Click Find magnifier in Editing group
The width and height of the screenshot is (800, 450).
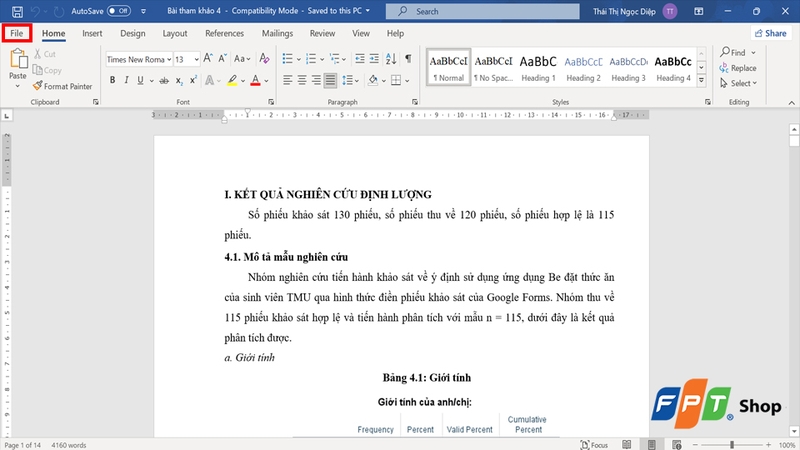[733, 52]
